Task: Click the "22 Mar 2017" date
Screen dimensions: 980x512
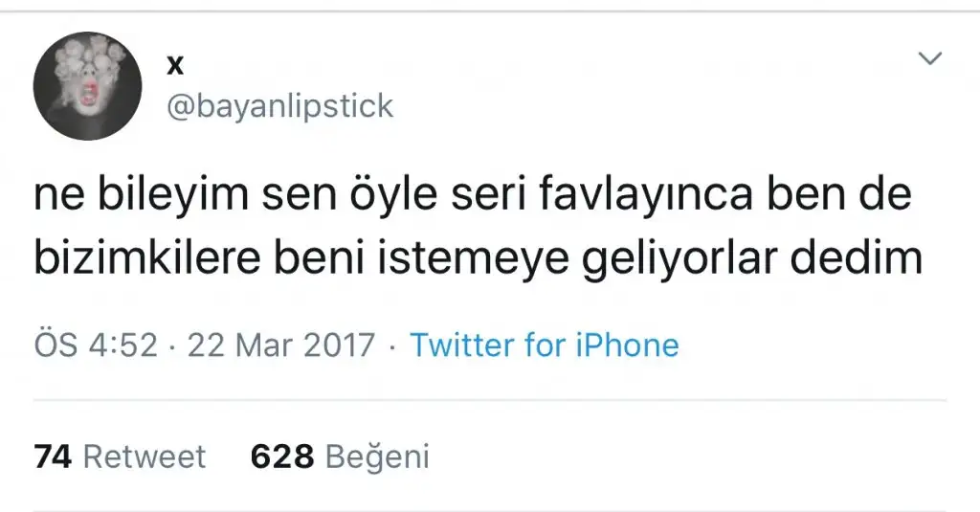Action: pos(280,345)
